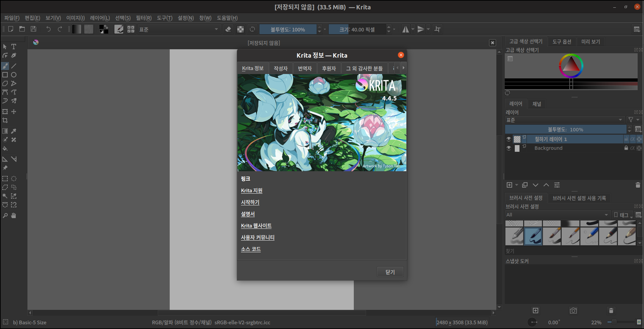Expand horizontal mirror options arrow

tap(413, 29)
